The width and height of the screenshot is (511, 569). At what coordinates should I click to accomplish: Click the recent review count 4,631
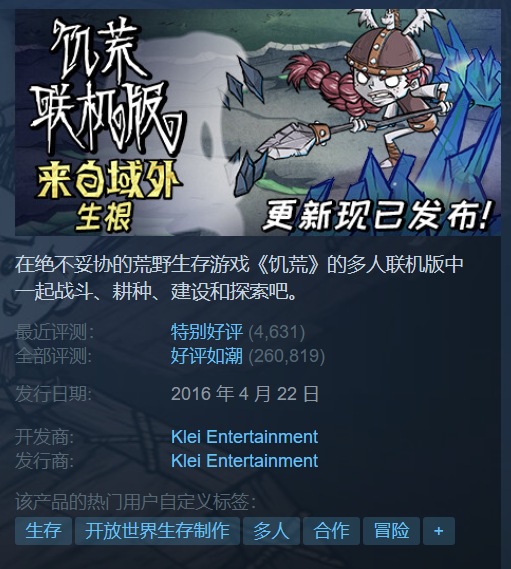pos(277,332)
